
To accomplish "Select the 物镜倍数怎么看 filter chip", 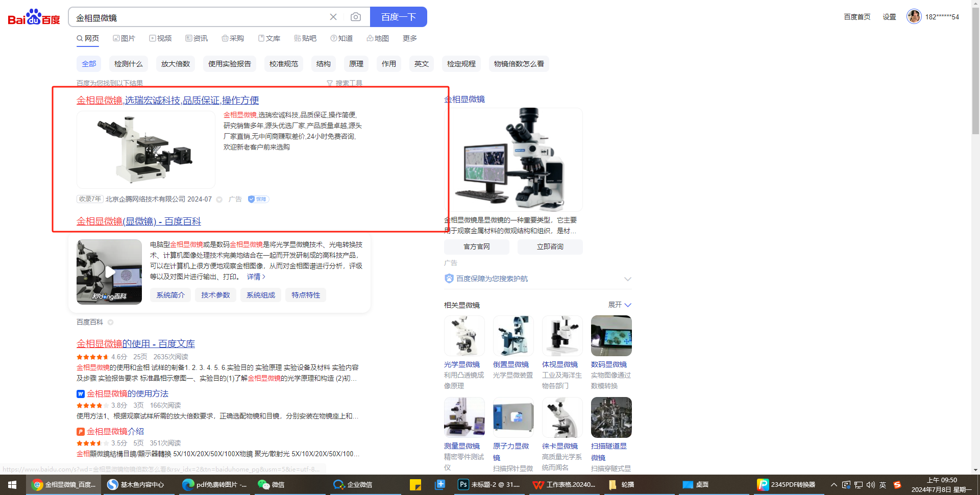I will coord(519,64).
